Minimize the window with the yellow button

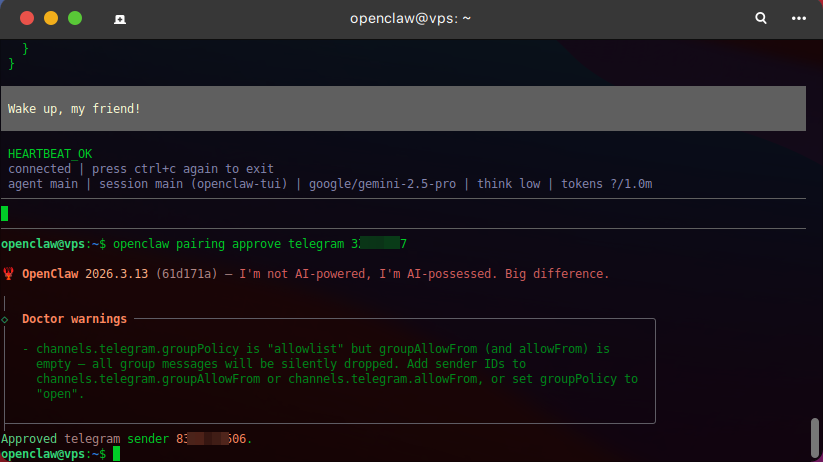click(50, 18)
